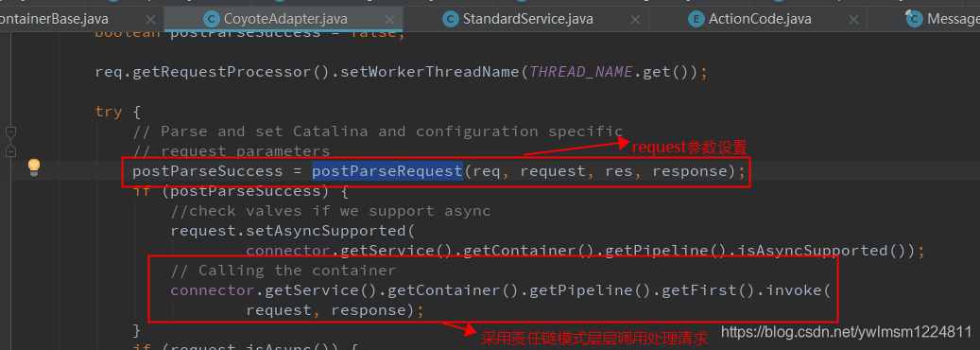Click the comment '//check valves if we support async'
980x350 pixels.
pyautogui.click(x=330, y=210)
